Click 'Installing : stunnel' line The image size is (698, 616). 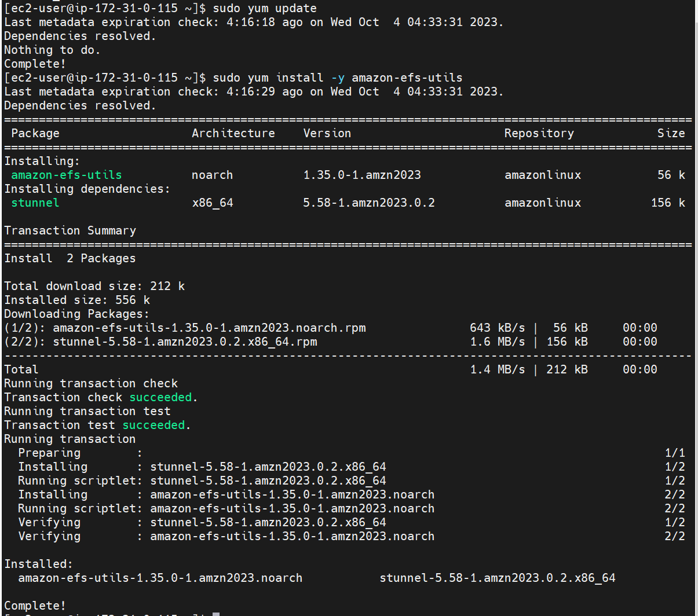click(x=352, y=467)
